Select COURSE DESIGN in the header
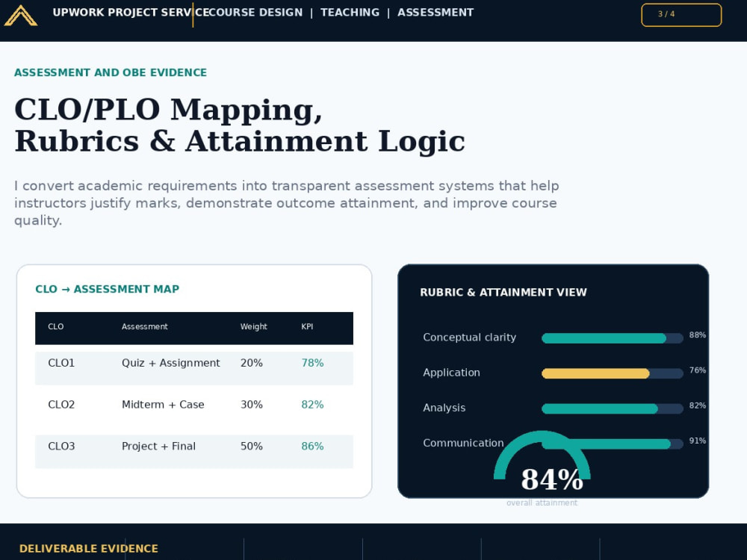Screen dimensions: 747x560 [x=255, y=13]
